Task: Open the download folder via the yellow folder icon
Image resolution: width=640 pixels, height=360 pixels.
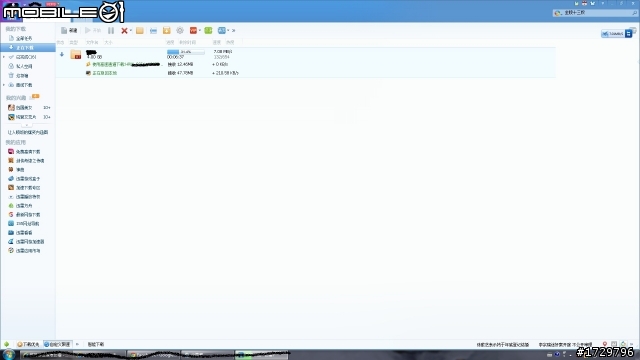Action: coord(140,31)
